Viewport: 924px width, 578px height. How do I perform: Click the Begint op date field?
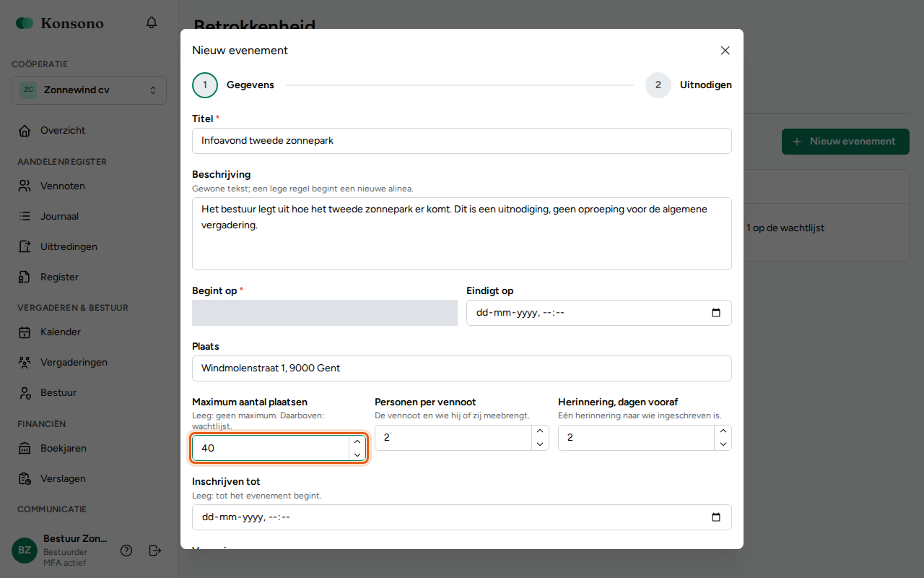[325, 313]
